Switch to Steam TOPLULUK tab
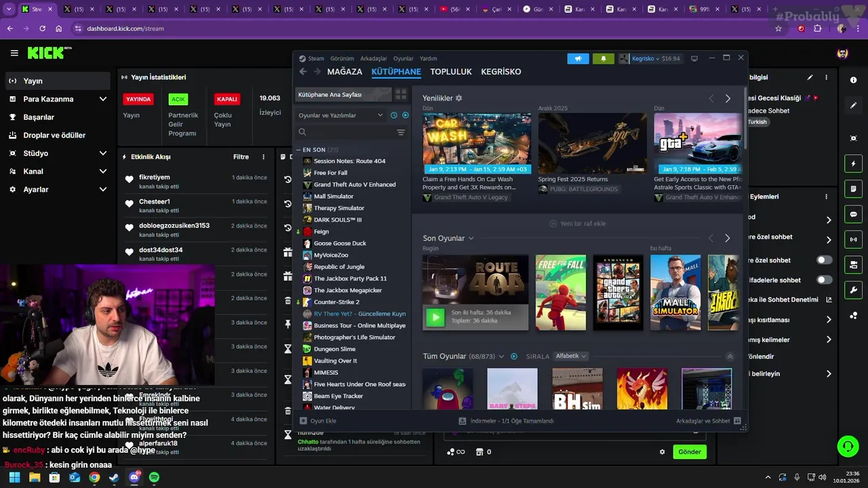Viewport: 868px width, 488px height. pos(451,72)
